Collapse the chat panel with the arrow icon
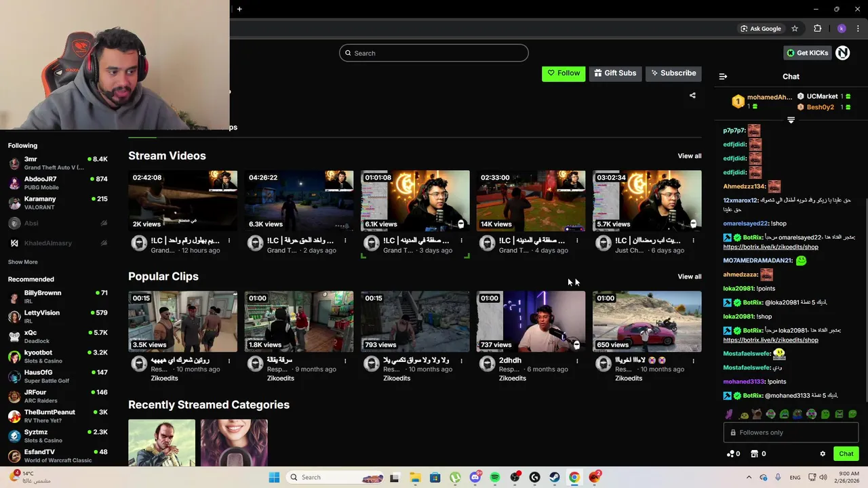868x488 pixels. 723,77
